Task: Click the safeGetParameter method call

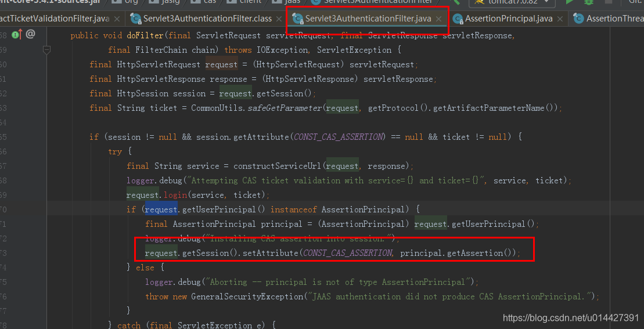Action: click(x=285, y=109)
